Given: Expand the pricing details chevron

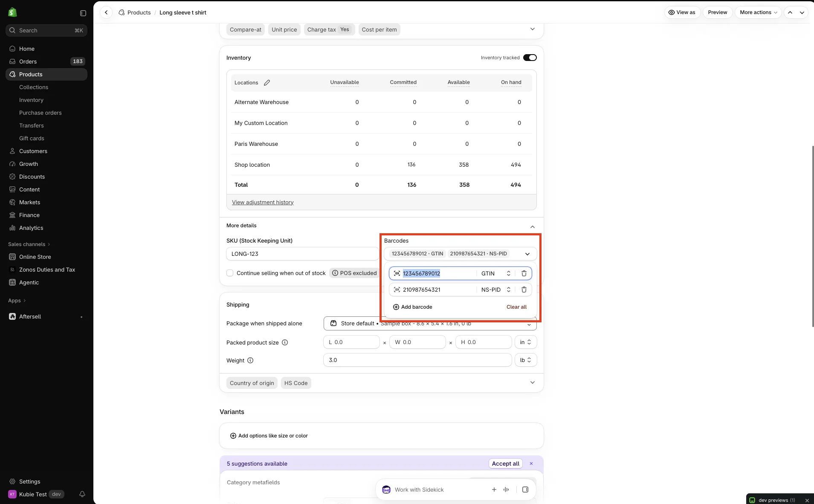Looking at the screenshot, I should 533,29.
